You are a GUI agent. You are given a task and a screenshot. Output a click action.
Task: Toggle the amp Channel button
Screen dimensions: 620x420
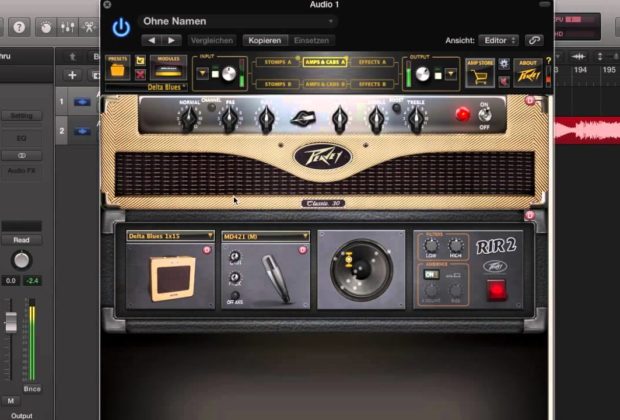point(212,107)
